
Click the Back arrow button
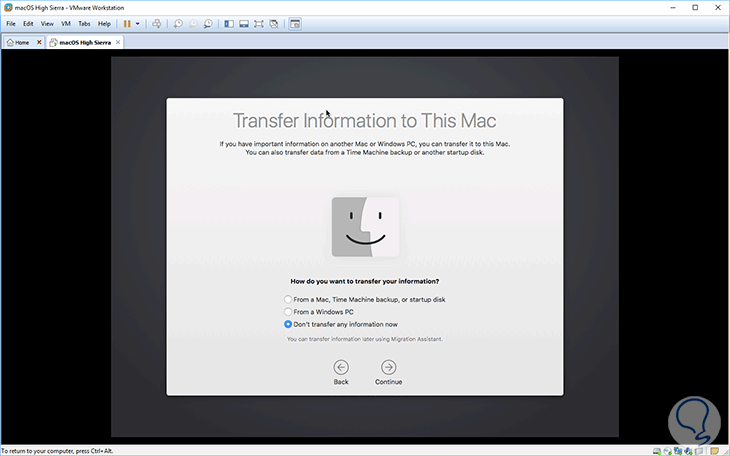(341, 368)
